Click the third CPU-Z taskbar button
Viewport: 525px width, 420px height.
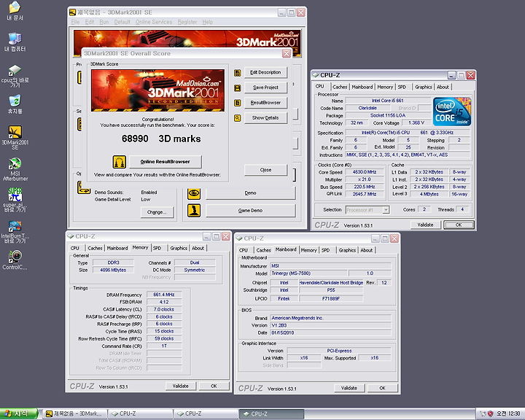point(271,414)
